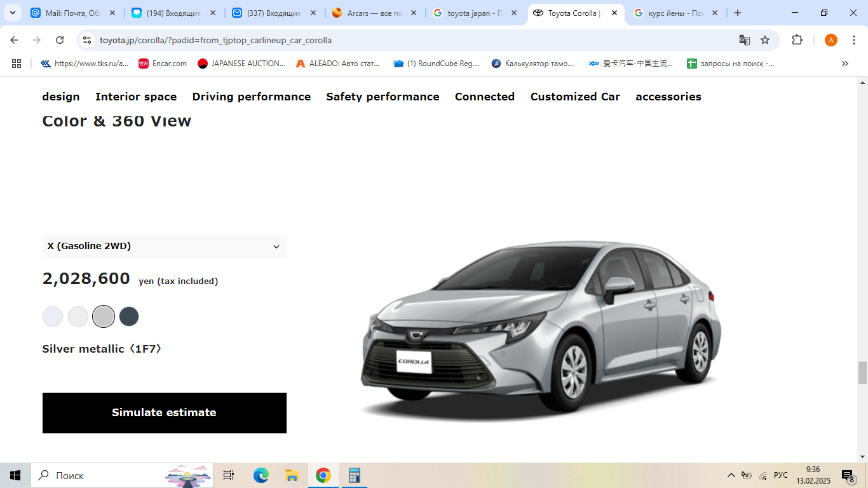Open Task View on the taskbar

(x=229, y=475)
